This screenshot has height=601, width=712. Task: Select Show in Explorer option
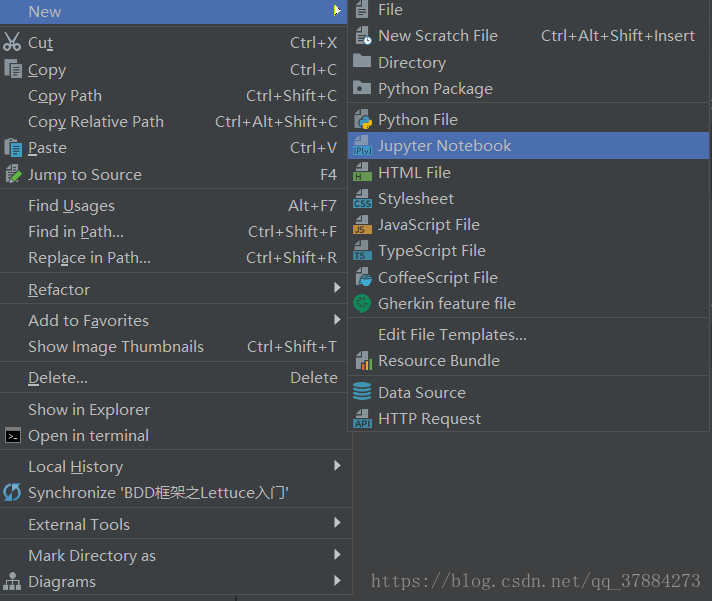tap(89, 410)
